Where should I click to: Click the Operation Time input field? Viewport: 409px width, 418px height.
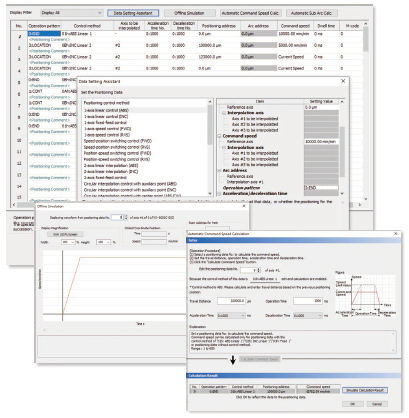click(308, 301)
